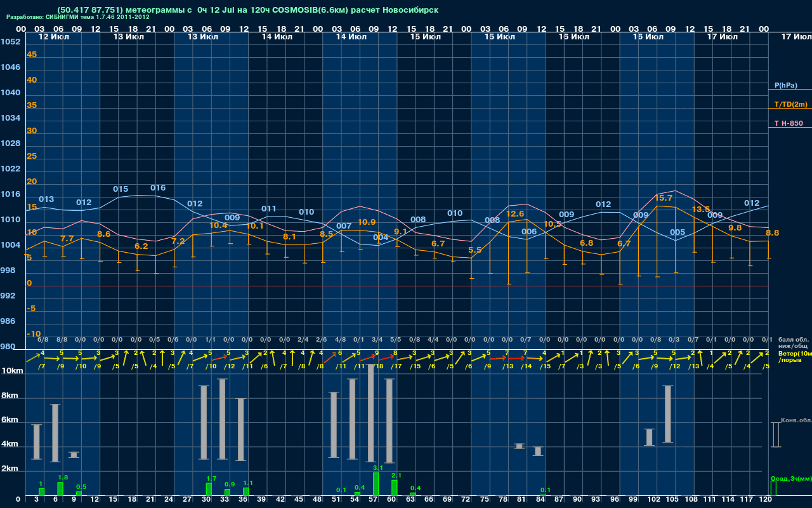This screenshot has width=812, height=508.
Task: Click the 120 hour label on bottom axis
Action: (766, 500)
